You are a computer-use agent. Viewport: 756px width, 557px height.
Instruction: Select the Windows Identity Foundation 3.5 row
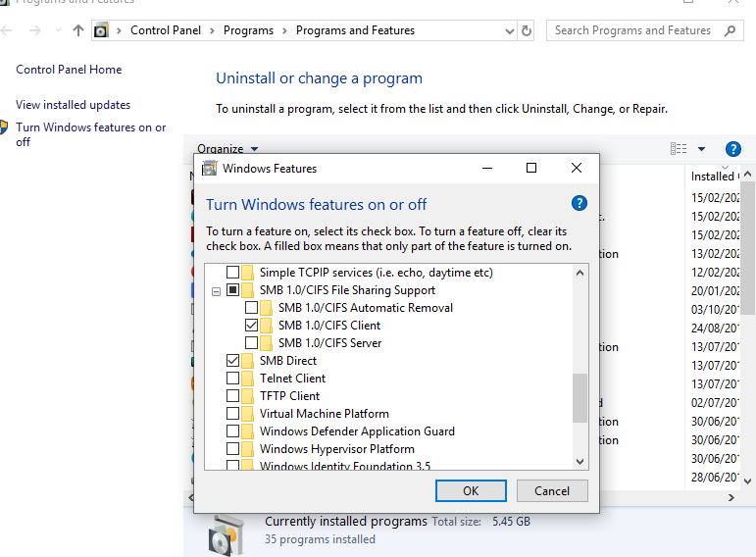(345, 466)
